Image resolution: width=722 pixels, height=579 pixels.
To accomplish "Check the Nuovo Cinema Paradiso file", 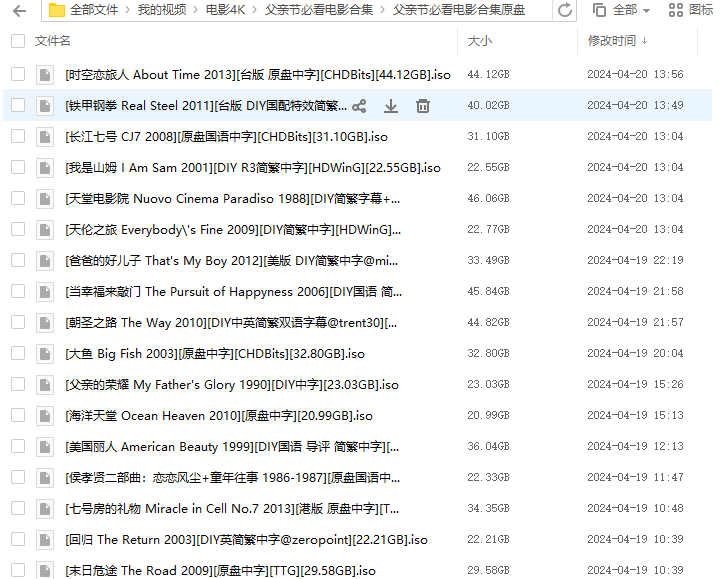I will click(18, 198).
